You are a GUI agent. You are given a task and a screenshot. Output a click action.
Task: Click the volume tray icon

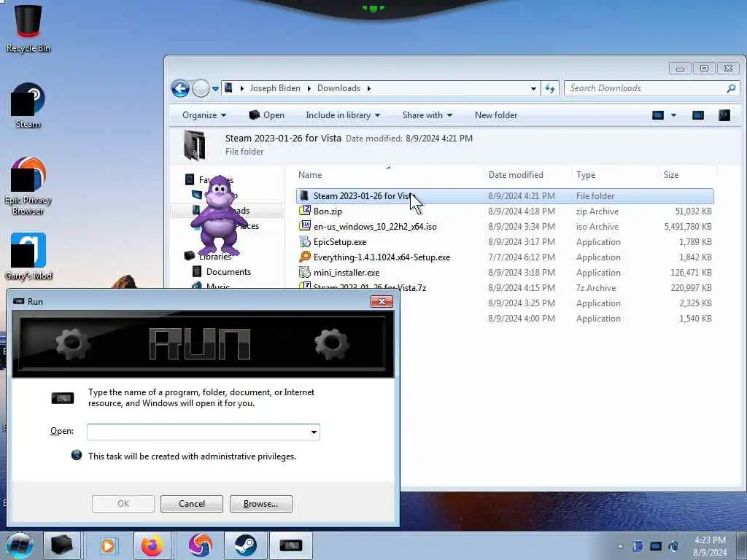pos(673,546)
